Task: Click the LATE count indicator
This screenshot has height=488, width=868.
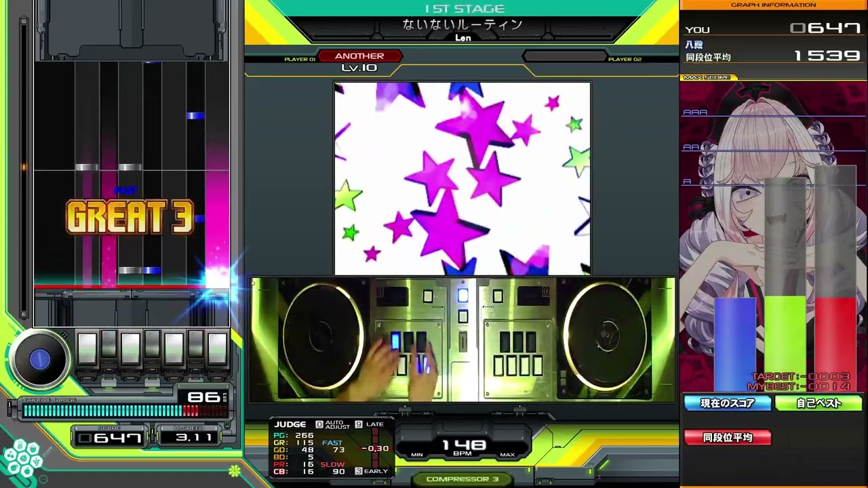Action: (369, 424)
